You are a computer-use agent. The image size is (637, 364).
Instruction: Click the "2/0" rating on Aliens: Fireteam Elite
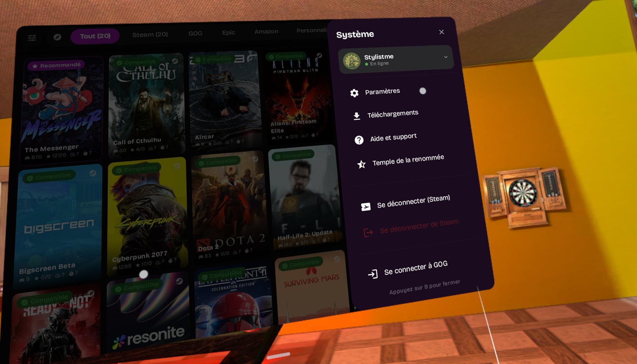coord(295,137)
